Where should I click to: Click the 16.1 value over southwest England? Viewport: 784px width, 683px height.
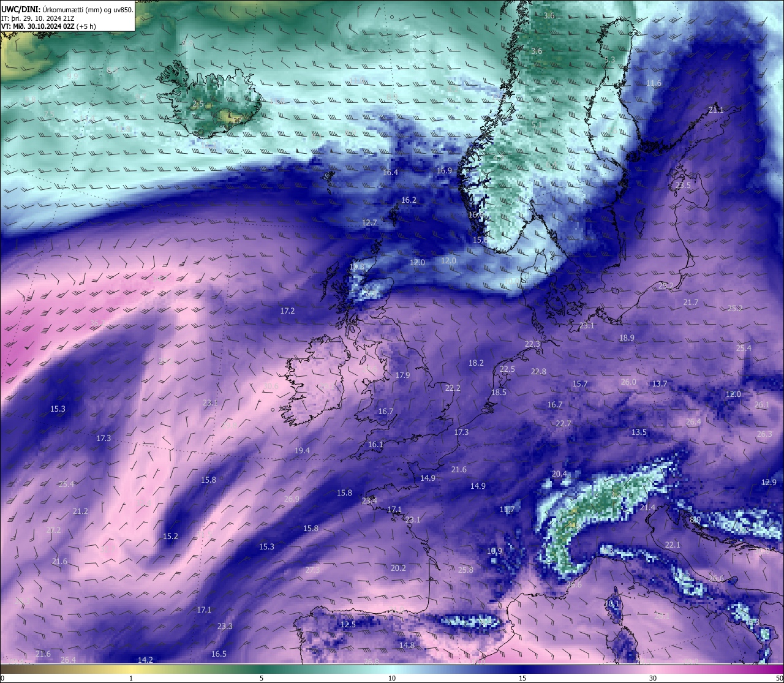click(x=375, y=444)
